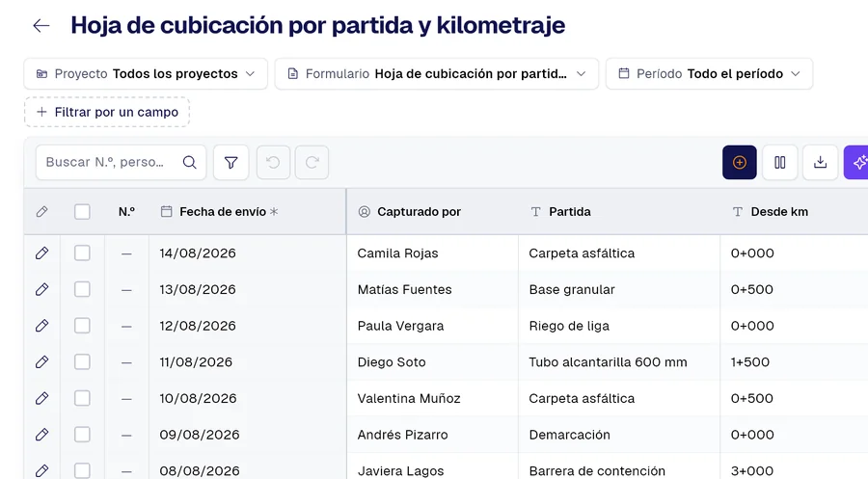Open the purple AI sparkle button
This screenshot has width=868, height=479.
857,162
